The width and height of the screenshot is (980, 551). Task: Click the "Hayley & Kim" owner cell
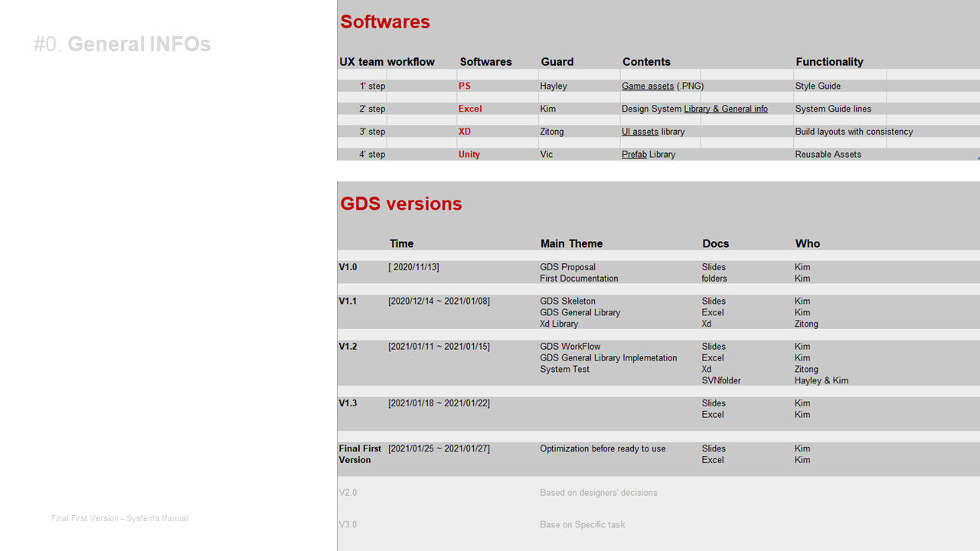[822, 380]
